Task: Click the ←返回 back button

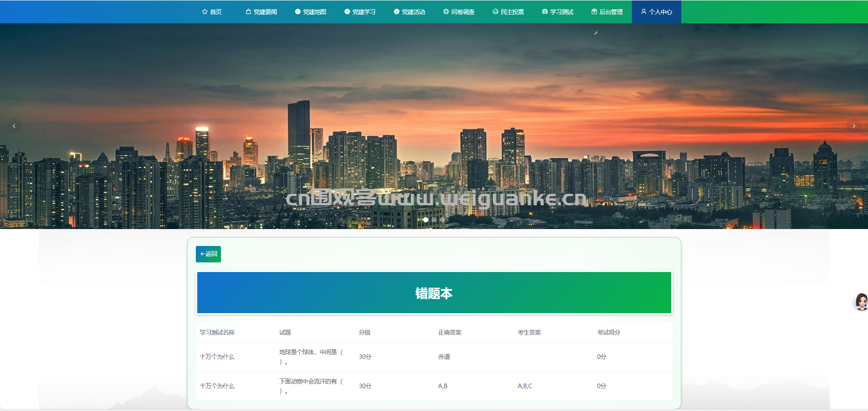Action: [x=208, y=254]
